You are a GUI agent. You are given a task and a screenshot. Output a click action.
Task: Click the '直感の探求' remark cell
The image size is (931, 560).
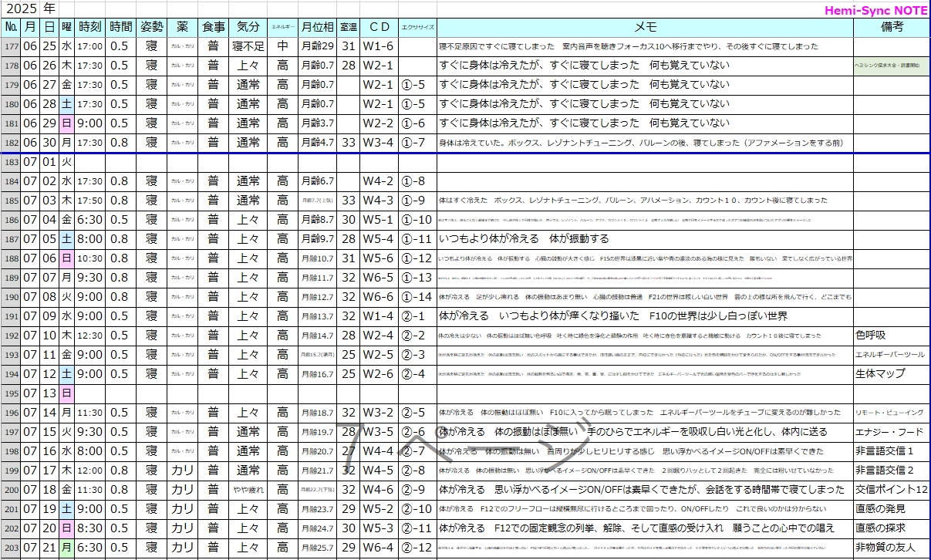point(891,528)
